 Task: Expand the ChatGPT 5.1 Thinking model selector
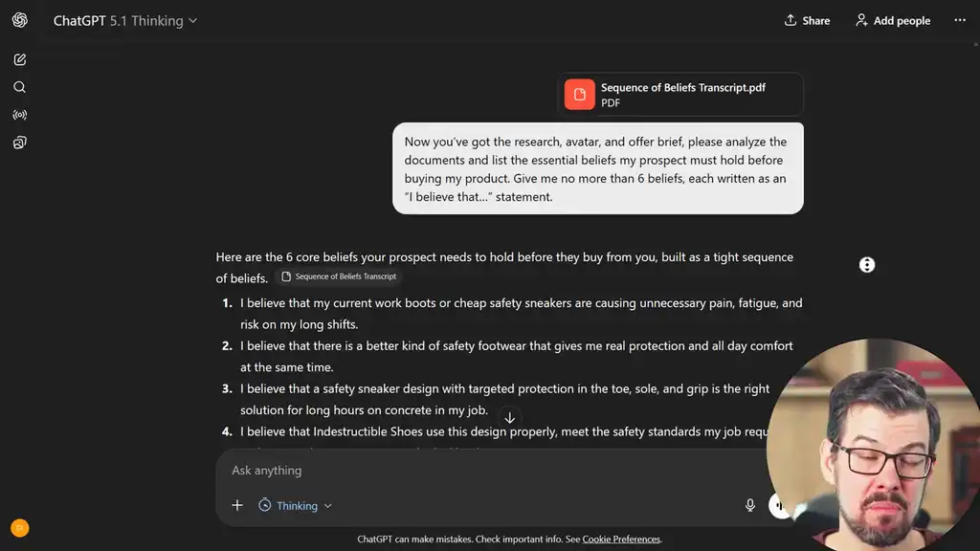(125, 20)
